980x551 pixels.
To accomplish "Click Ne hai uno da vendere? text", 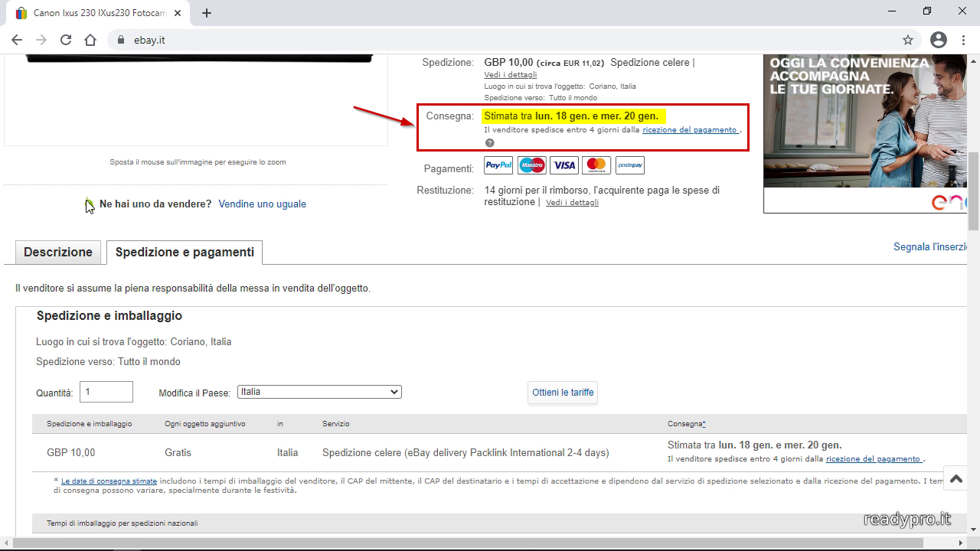I will pyautogui.click(x=155, y=204).
